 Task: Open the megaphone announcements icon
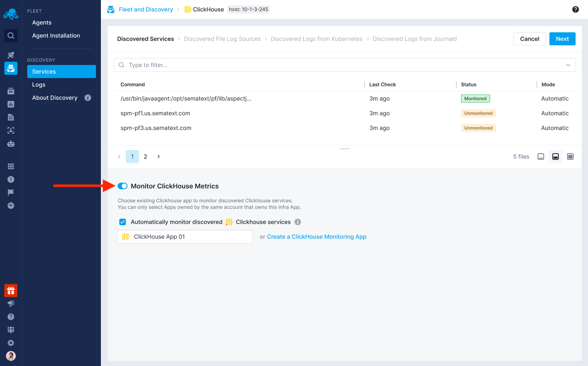[x=11, y=303]
